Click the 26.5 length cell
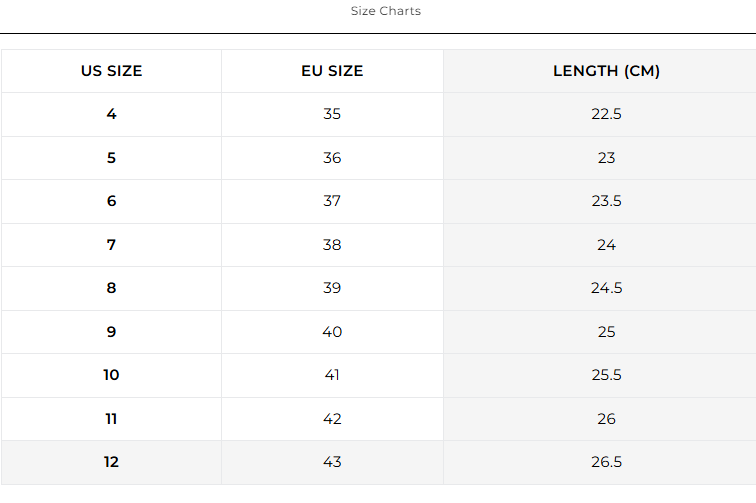 pyautogui.click(x=606, y=462)
